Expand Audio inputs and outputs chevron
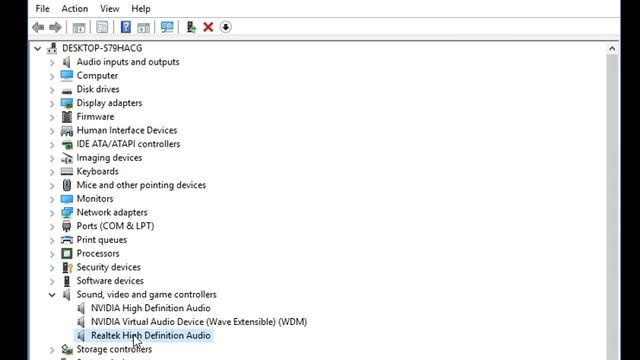The width and height of the screenshot is (640, 360). tap(52, 62)
